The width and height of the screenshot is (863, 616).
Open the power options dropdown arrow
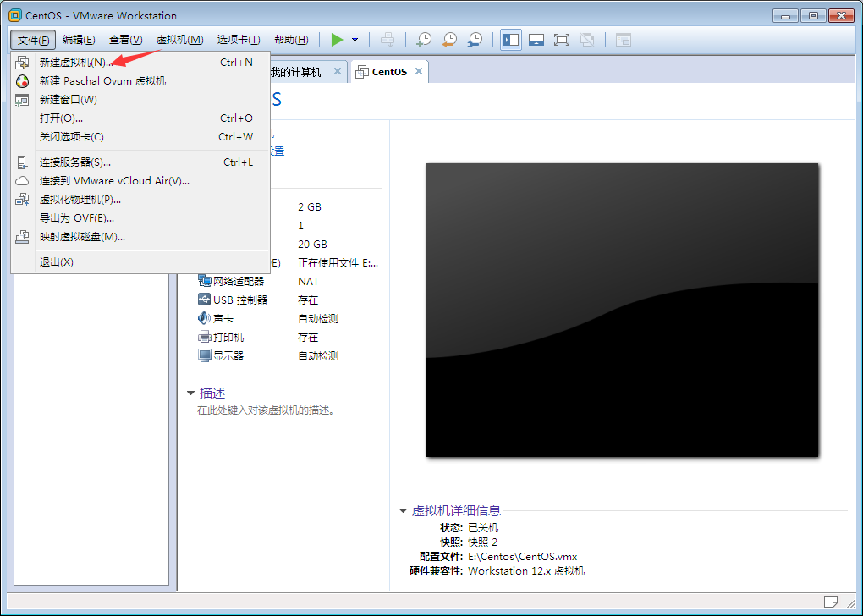click(355, 40)
